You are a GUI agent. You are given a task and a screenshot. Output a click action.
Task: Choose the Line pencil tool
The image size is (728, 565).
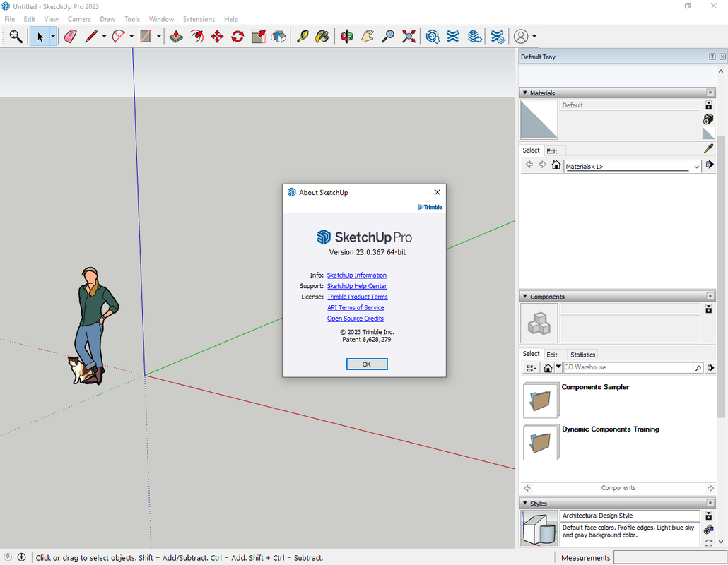(91, 37)
